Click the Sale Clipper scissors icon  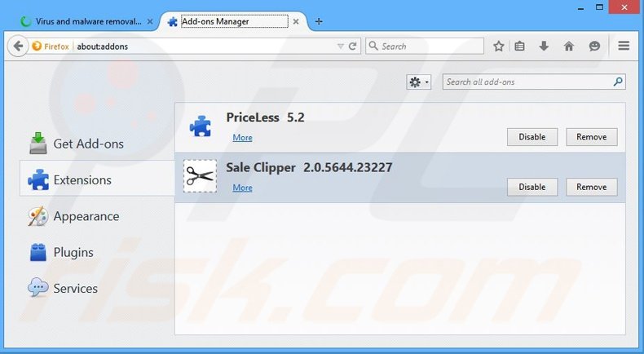coord(200,176)
